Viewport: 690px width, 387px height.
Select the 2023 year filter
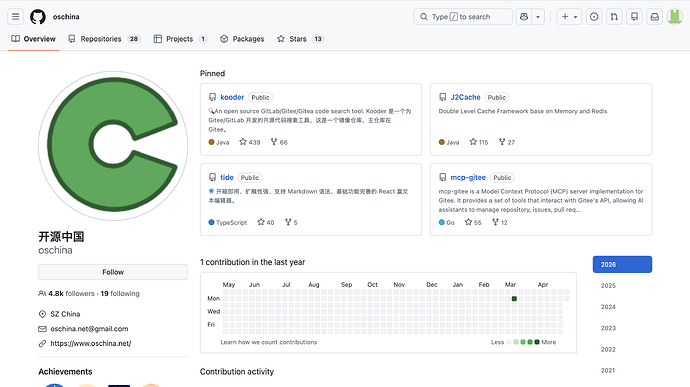622,328
